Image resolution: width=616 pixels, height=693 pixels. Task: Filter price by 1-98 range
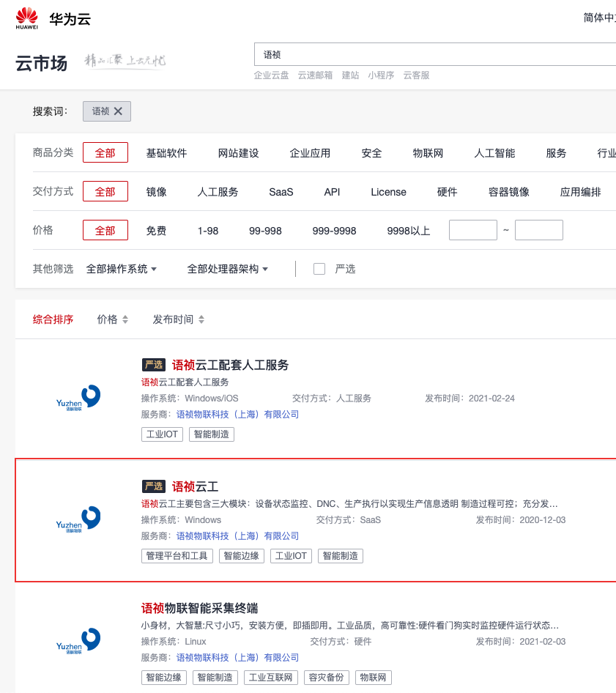coord(208,231)
